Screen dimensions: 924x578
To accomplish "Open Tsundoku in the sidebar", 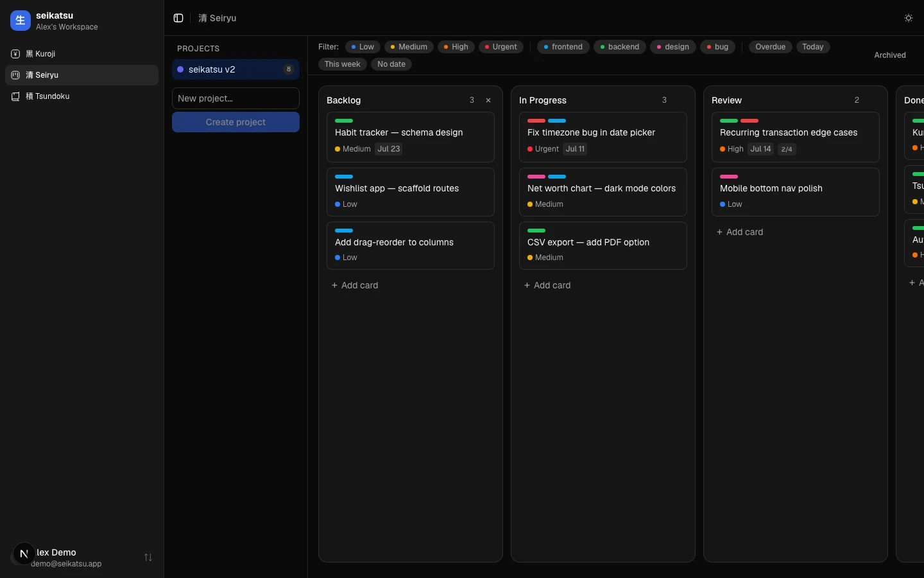I will [x=81, y=96].
